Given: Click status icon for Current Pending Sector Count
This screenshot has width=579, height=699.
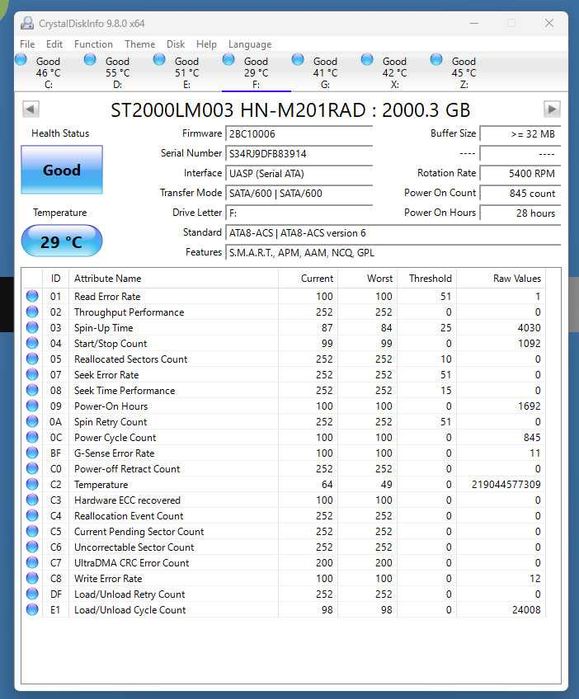Looking at the screenshot, I should [32, 531].
